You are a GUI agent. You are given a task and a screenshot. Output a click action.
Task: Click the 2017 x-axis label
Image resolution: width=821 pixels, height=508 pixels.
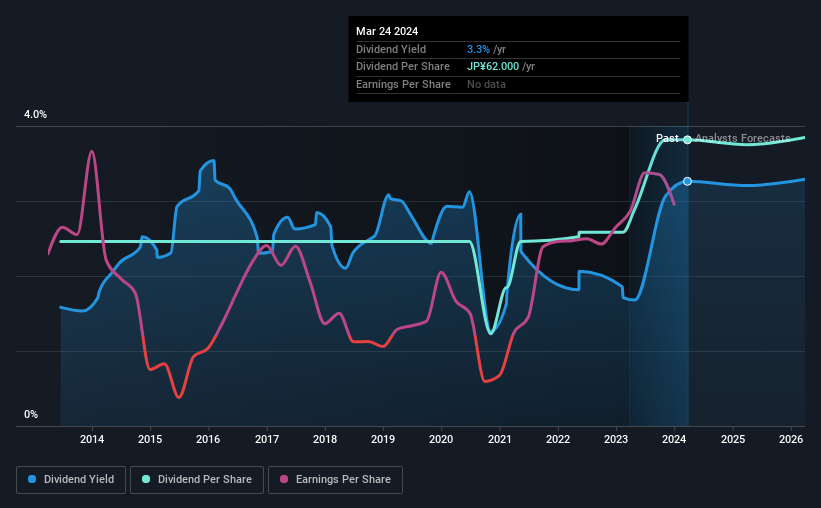pos(267,439)
